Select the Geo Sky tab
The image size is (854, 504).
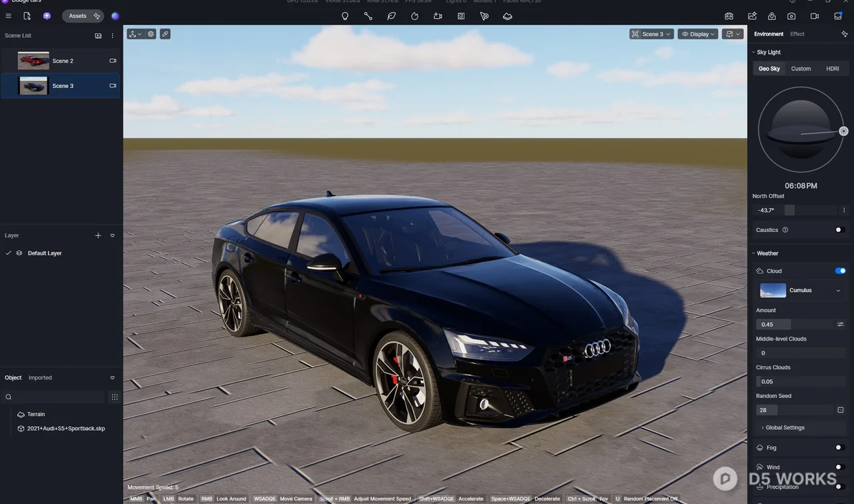(769, 69)
